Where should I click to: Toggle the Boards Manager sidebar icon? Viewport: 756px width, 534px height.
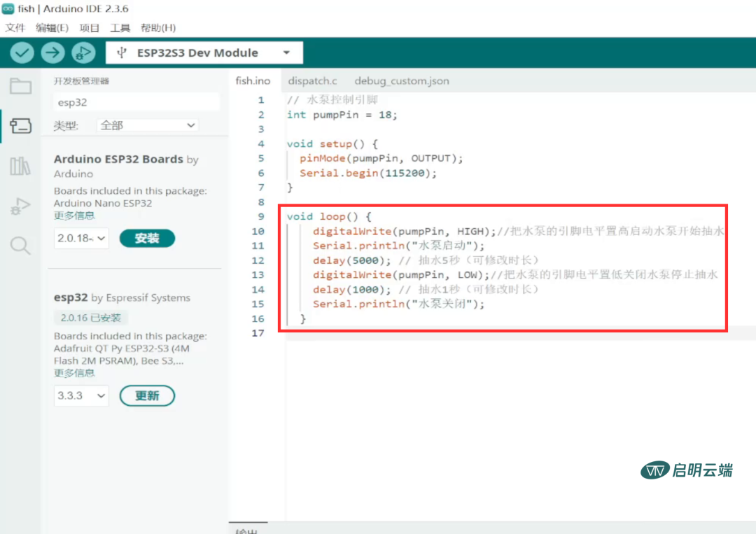[x=20, y=126]
